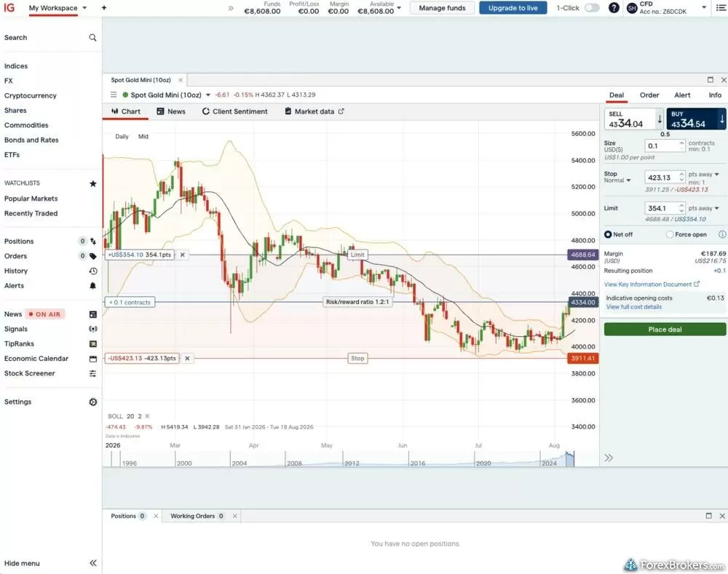Adjust the Limit value stepper arrows
The image size is (728, 574).
point(681,208)
